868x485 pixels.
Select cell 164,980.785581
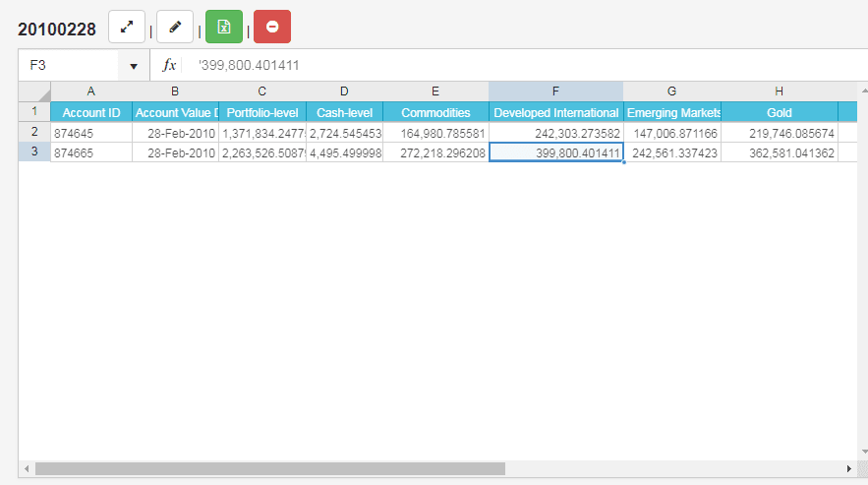pos(435,133)
